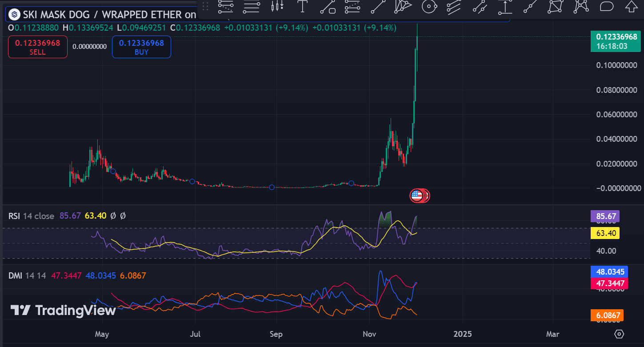Select the disjoint two-segment channel tool
Screen dimensions: 644x347
[x=479, y=6]
